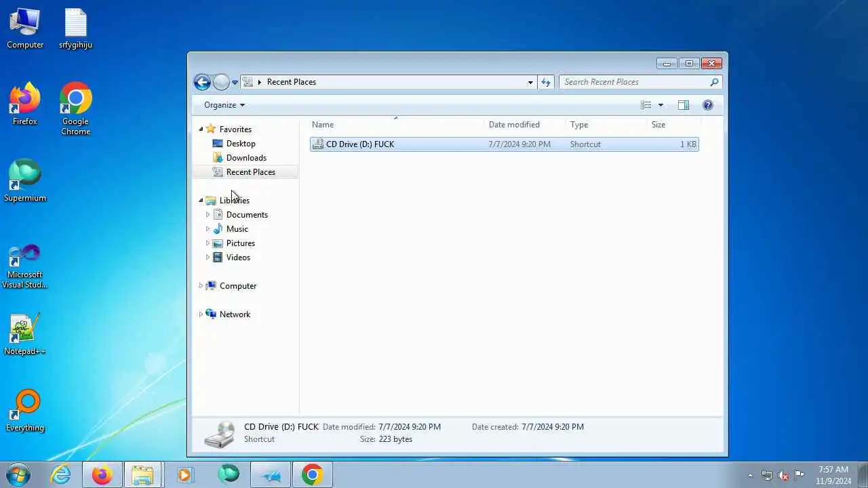This screenshot has height=488, width=868.
Task: Click the Recent Places address bar text
Action: [x=292, y=82]
